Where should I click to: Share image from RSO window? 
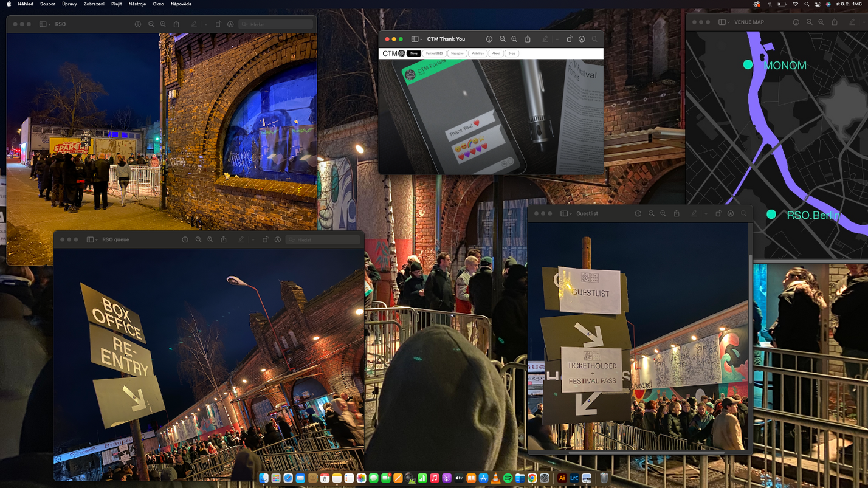pos(176,24)
